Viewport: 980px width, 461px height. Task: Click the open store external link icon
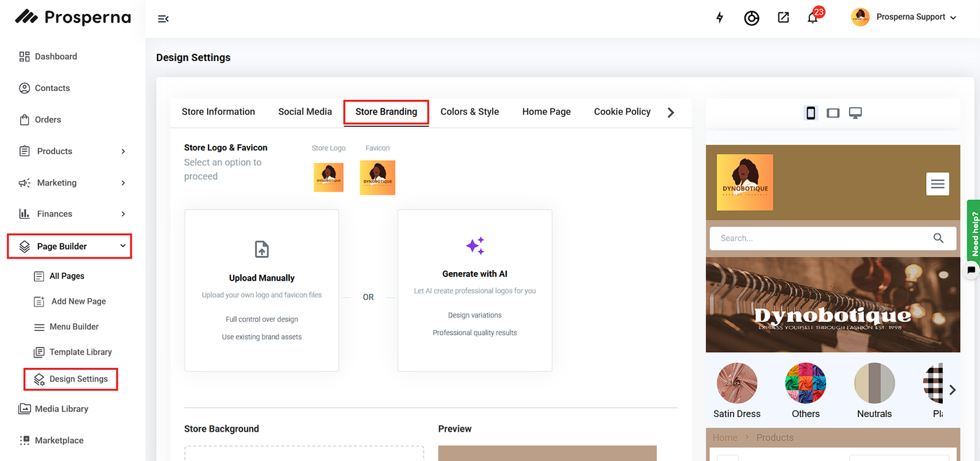coord(783,18)
